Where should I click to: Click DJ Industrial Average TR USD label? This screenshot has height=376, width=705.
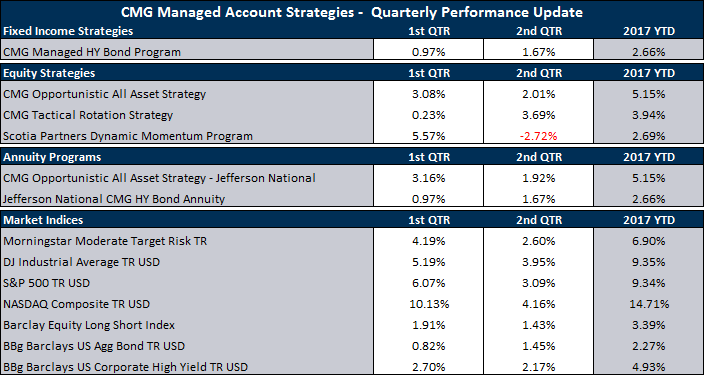81,262
